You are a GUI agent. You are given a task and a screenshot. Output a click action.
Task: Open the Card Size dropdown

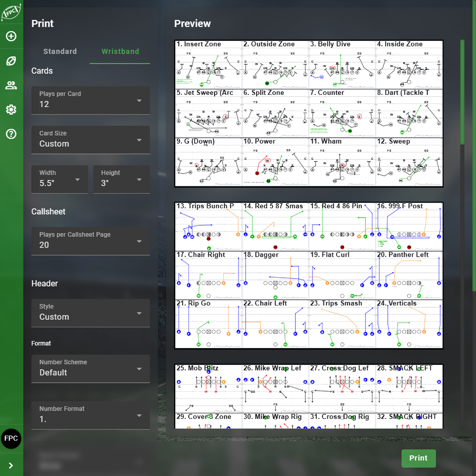point(90,140)
